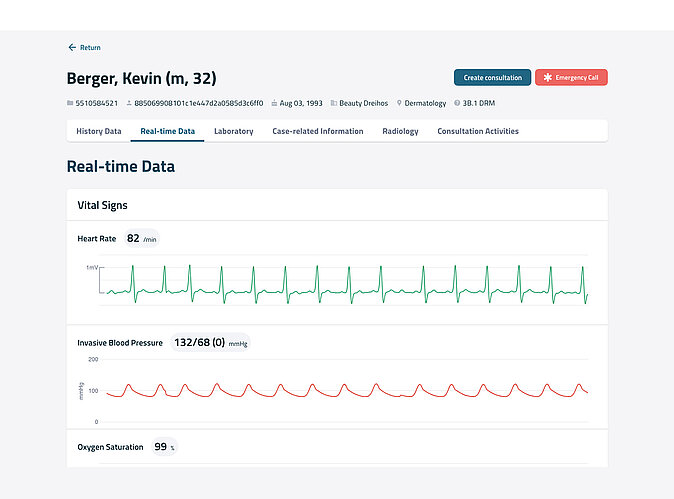Click the person icon beside the patient hash ID
The height and width of the screenshot is (499, 674).
click(x=129, y=103)
